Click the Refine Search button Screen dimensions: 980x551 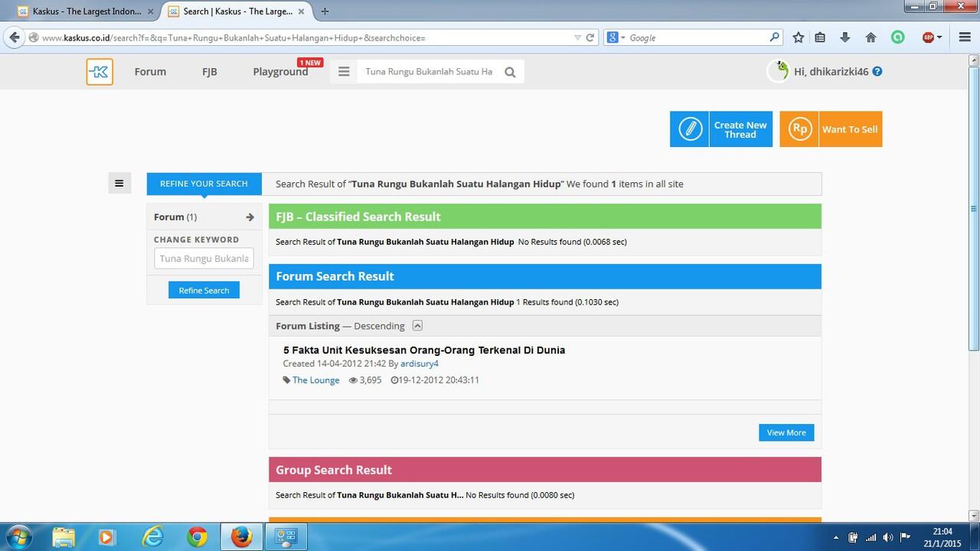tap(204, 290)
